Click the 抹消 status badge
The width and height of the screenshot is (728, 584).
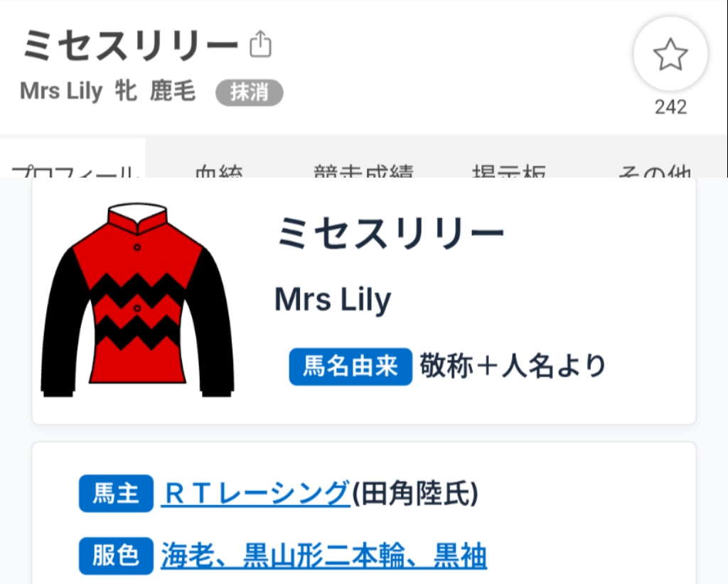coord(250,92)
